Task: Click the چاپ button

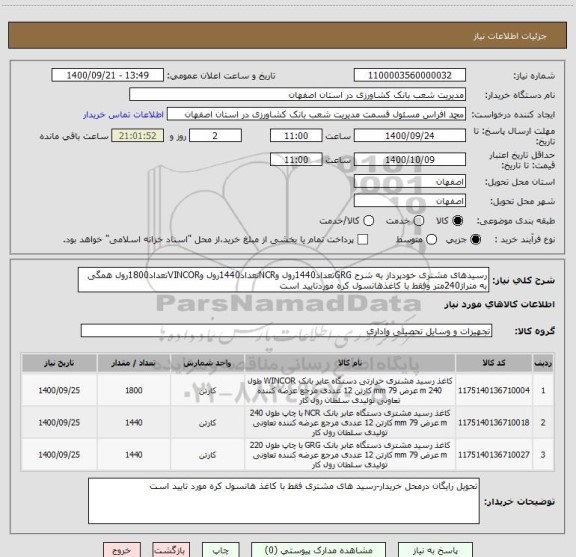Action: click(221, 550)
